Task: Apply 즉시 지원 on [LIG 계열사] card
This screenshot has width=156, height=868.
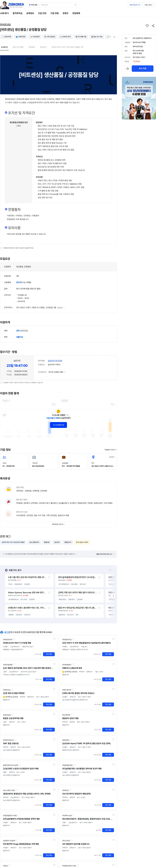Action: pyautogui.click(x=49, y=679)
